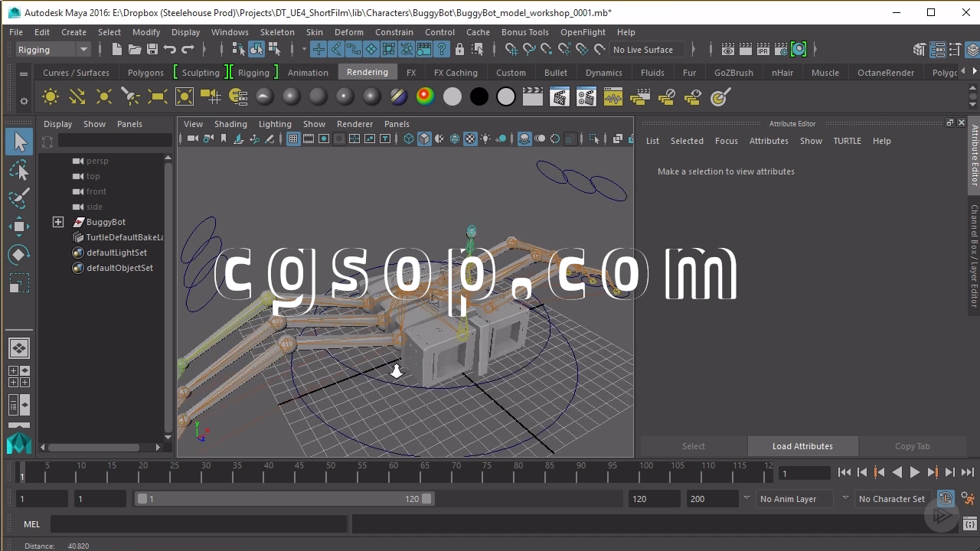Open the Skeleton menu
Screen dimensions: 980x551
(277, 32)
